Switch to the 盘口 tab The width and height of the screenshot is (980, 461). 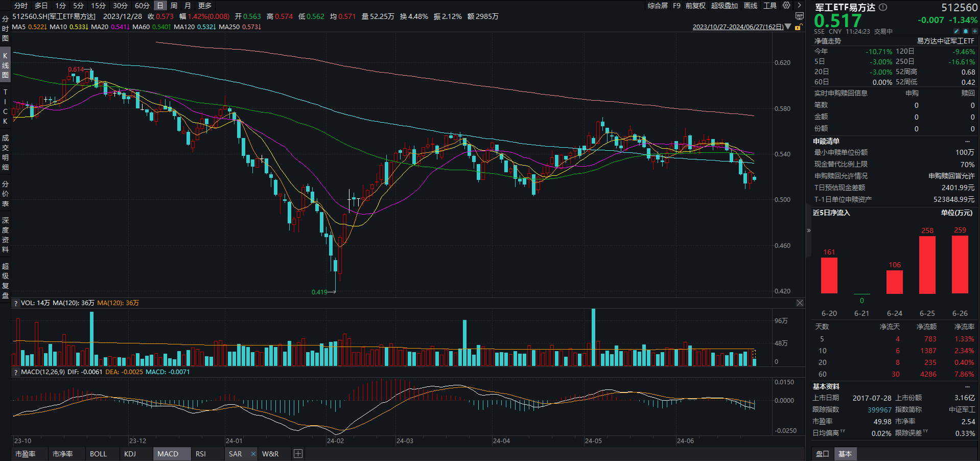(x=822, y=454)
